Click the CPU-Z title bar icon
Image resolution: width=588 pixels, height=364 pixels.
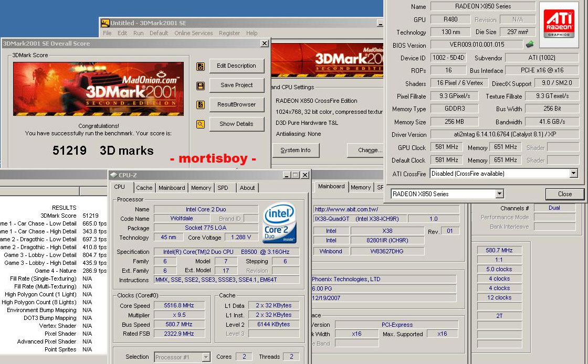tap(113, 175)
